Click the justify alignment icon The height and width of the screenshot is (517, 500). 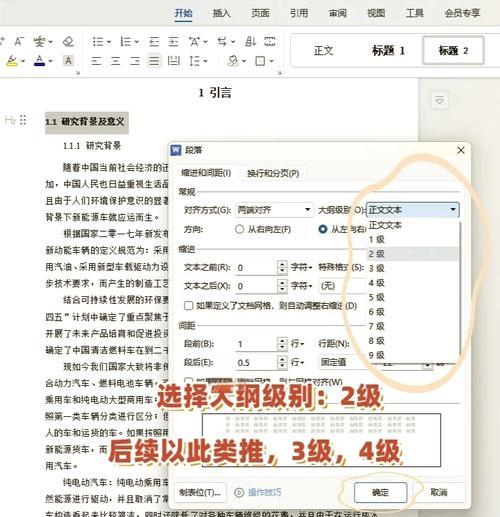154,61
